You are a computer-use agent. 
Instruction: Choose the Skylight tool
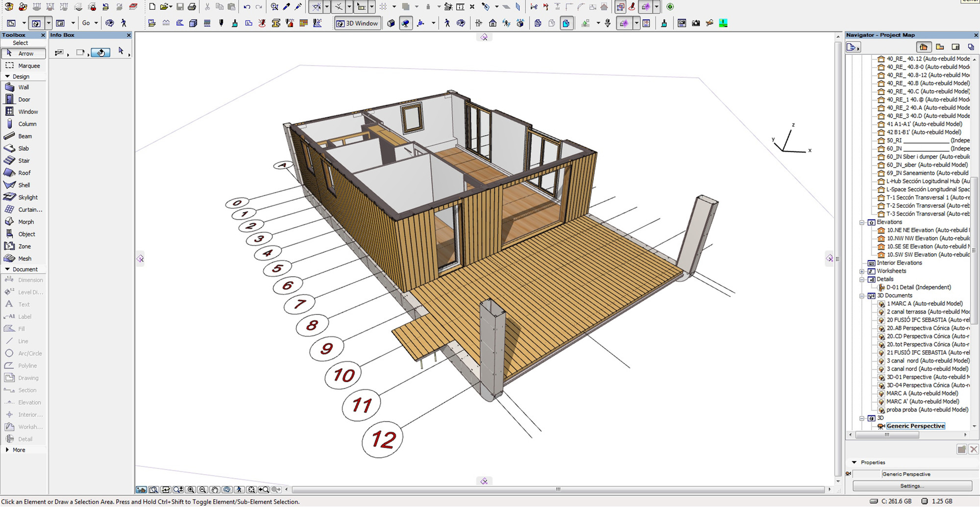[x=27, y=197]
